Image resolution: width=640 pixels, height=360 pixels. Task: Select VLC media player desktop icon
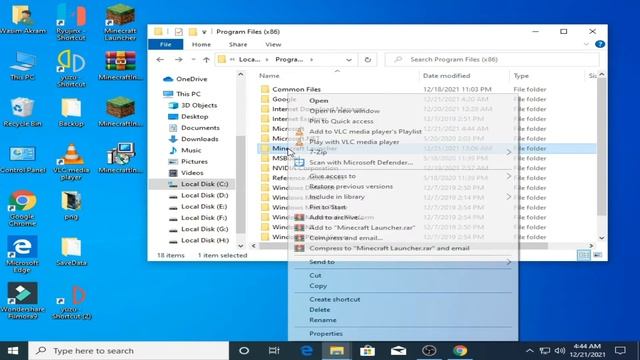point(71,162)
